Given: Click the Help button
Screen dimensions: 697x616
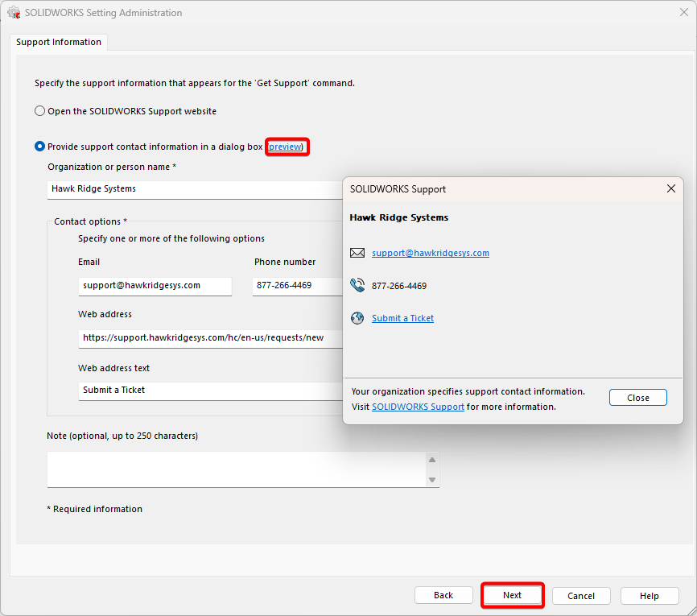Looking at the screenshot, I should point(650,596).
